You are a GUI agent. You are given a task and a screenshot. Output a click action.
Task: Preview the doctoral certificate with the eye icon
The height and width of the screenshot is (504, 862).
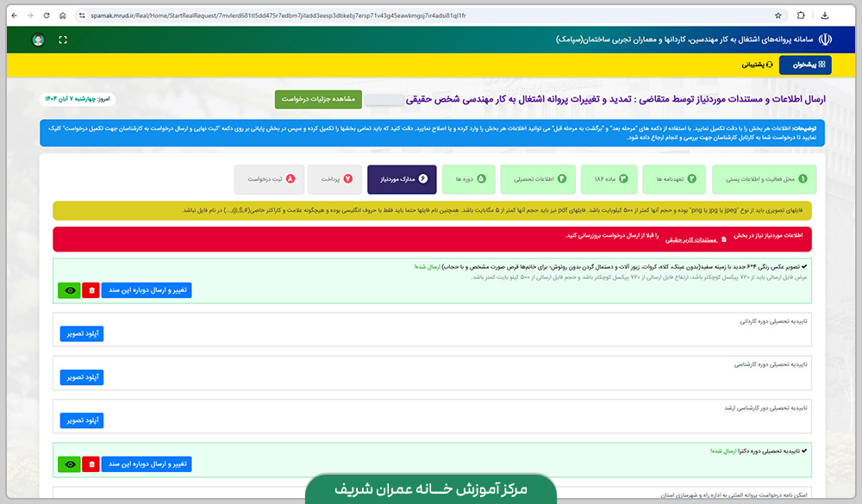click(x=69, y=464)
